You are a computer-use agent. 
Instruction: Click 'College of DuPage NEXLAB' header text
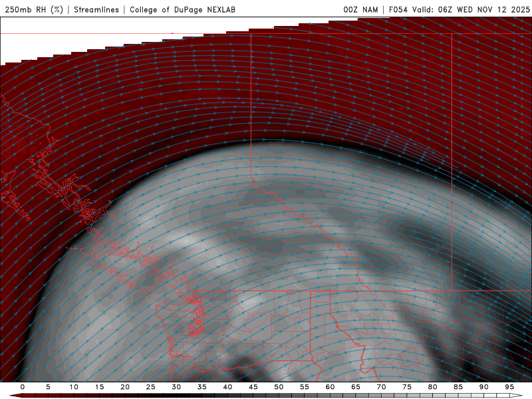click(182, 9)
